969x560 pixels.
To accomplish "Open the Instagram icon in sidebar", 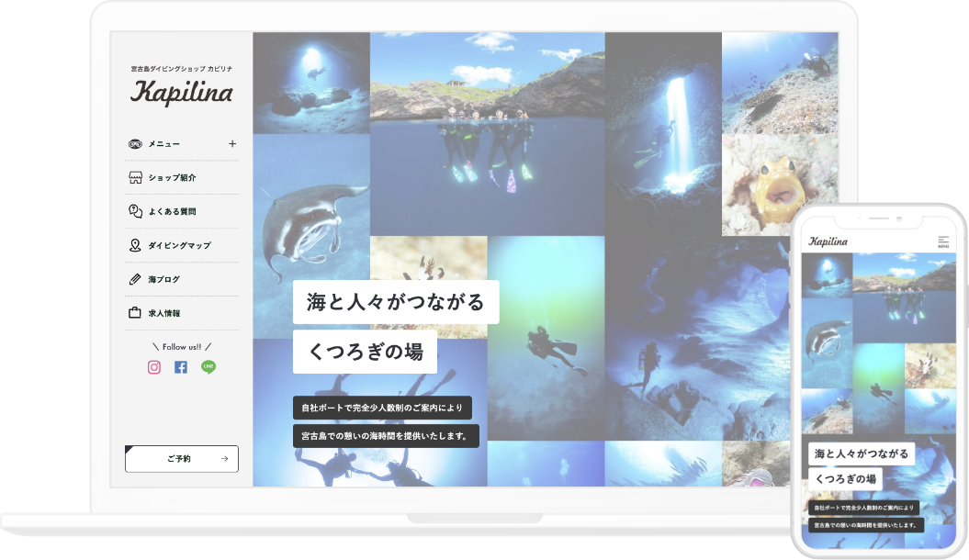I will coord(154,367).
